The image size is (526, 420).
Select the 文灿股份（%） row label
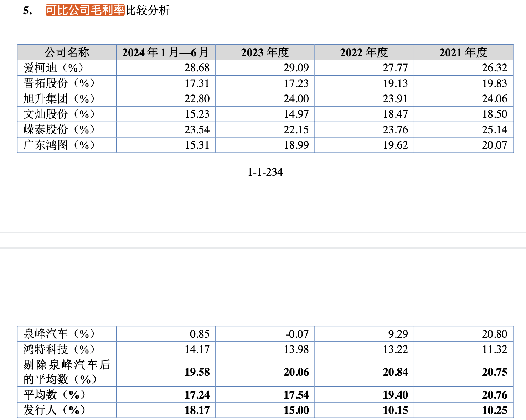coord(59,114)
